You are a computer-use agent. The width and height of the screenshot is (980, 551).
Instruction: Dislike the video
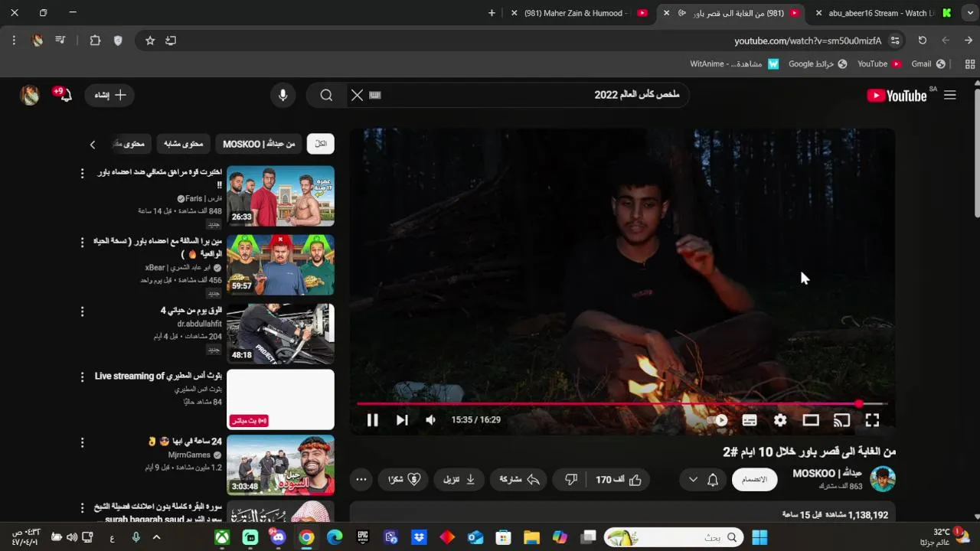pyautogui.click(x=570, y=480)
